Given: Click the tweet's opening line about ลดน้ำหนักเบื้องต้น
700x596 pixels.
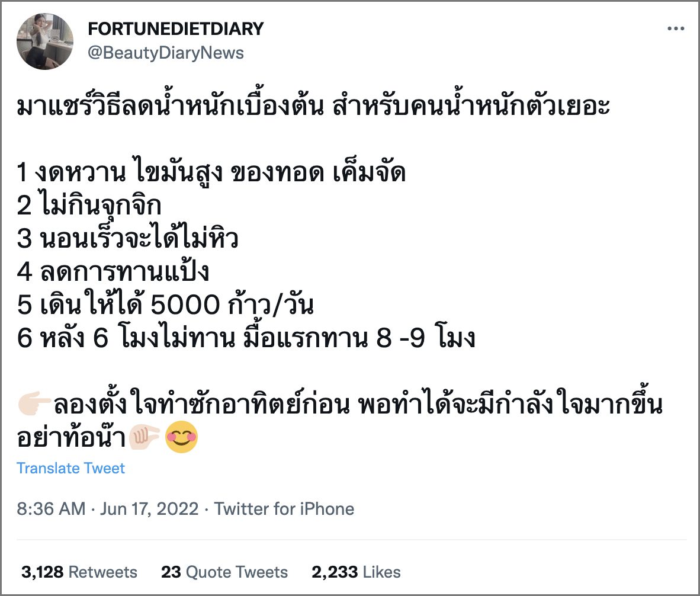Looking at the screenshot, I should [x=313, y=108].
